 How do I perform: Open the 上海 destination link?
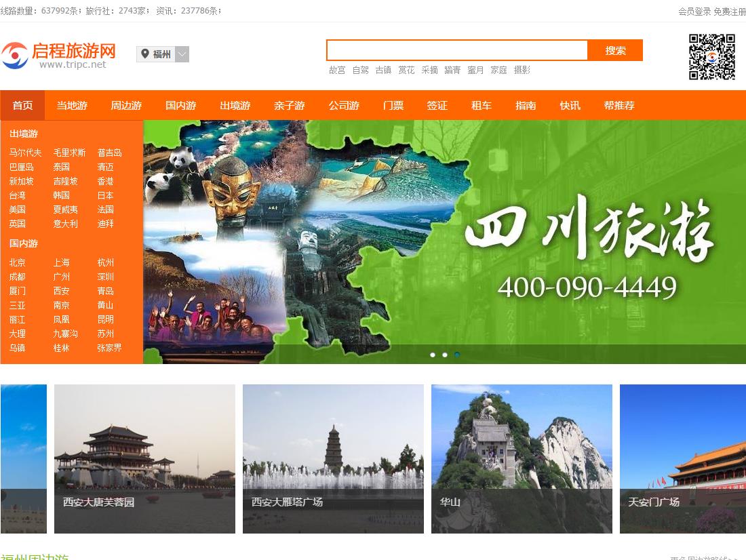[61, 262]
